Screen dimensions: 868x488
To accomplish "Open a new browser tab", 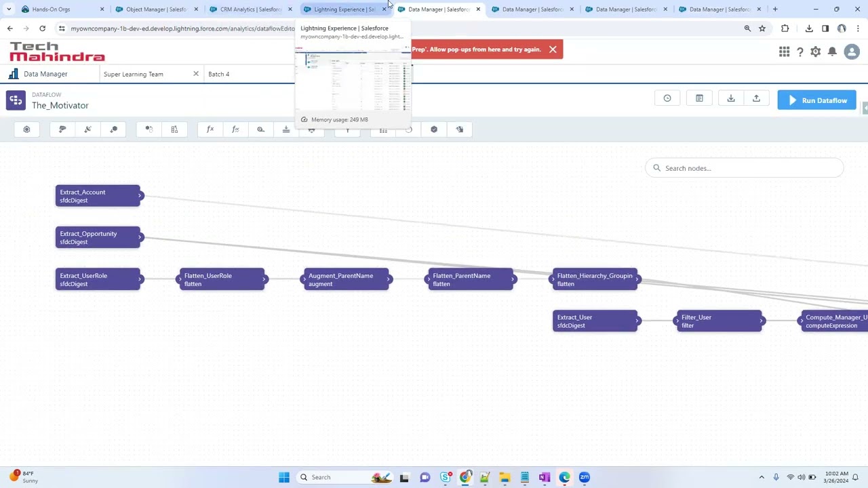I will (776, 9).
